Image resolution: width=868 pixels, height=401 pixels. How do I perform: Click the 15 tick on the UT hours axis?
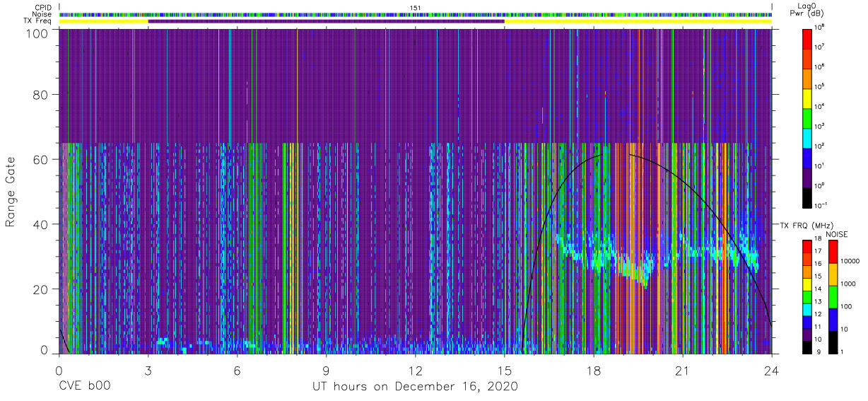(x=504, y=370)
